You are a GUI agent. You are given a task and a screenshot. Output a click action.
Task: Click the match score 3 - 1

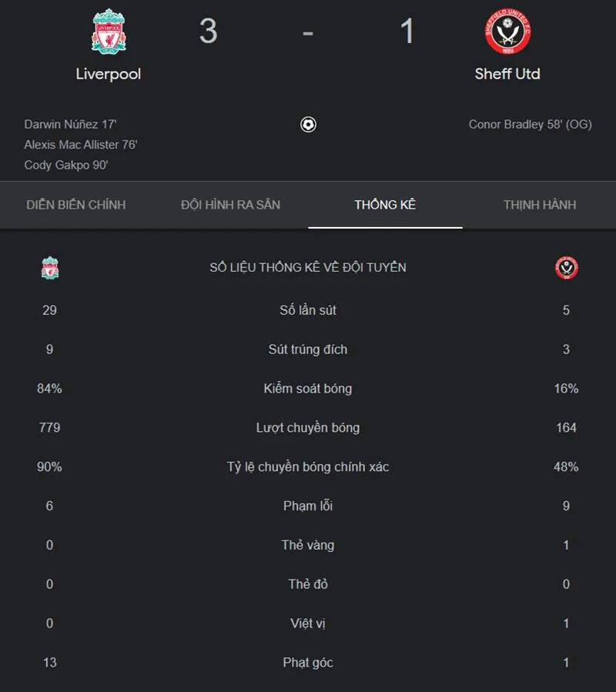pyautogui.click(x=308, y=31)
